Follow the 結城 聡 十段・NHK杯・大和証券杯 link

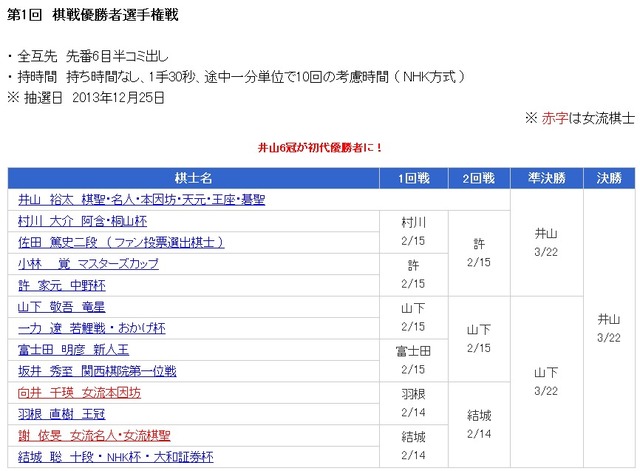116,457
